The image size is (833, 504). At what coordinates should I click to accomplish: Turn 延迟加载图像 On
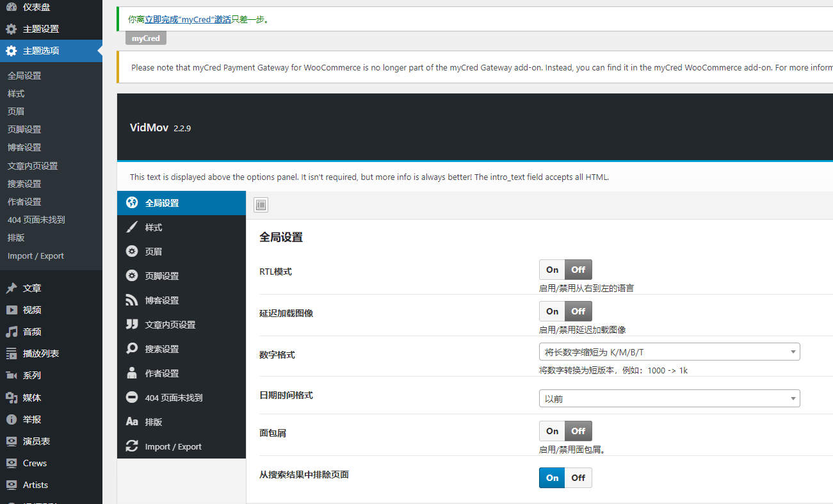(x=552, y=311)
